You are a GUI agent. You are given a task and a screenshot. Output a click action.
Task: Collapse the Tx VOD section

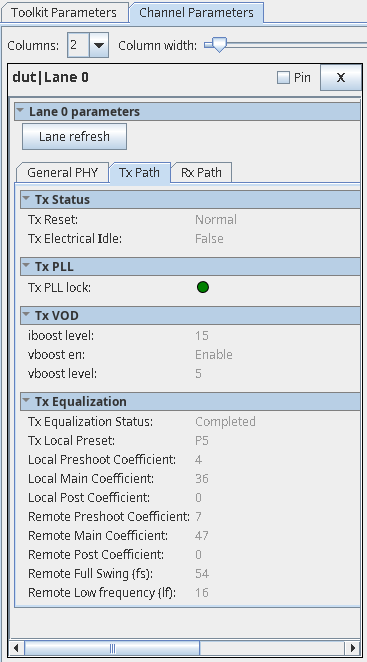click(26, 315)
